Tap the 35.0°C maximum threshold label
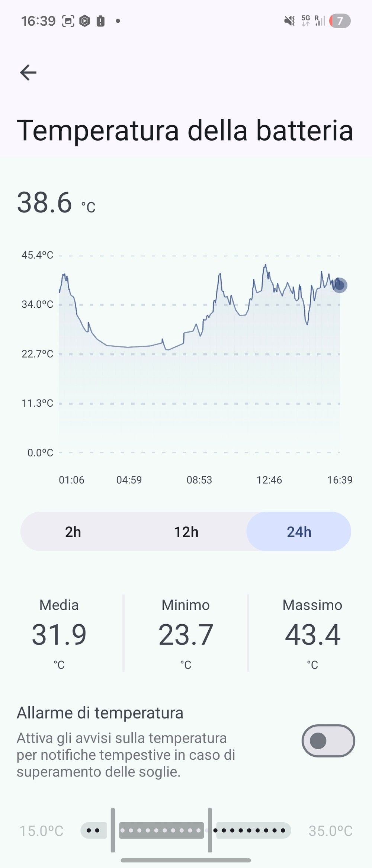 coord(331,830)
